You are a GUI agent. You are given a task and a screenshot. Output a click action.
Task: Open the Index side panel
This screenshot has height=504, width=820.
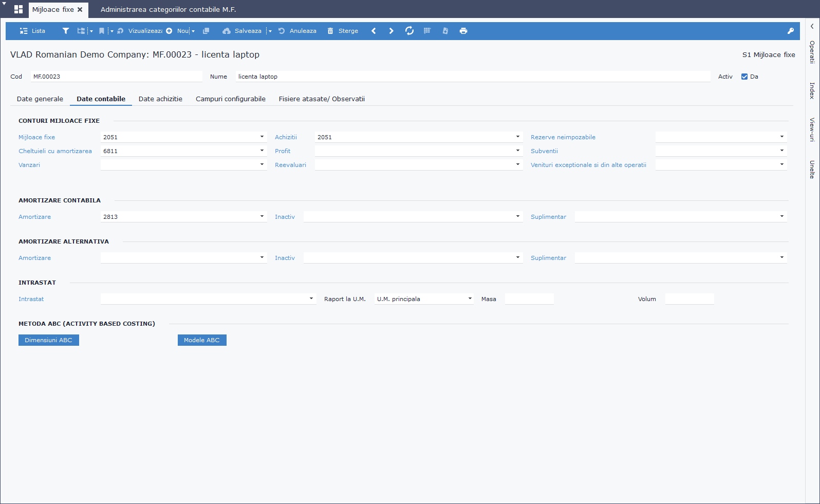[x=812, y=90]
